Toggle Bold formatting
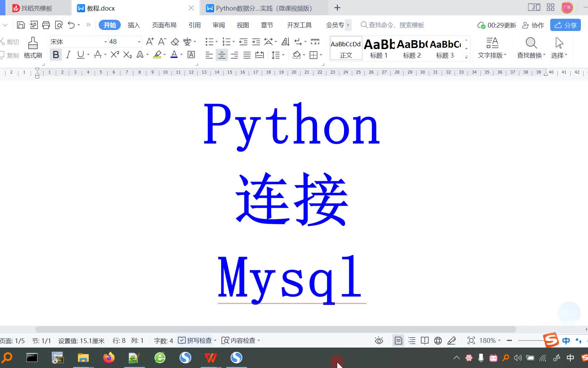Viewport: 588px width, 368px height. tap(56, 55)
